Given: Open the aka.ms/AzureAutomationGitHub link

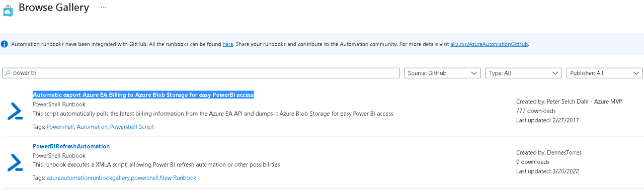Looking at the screenshot, I should point(489,44).
